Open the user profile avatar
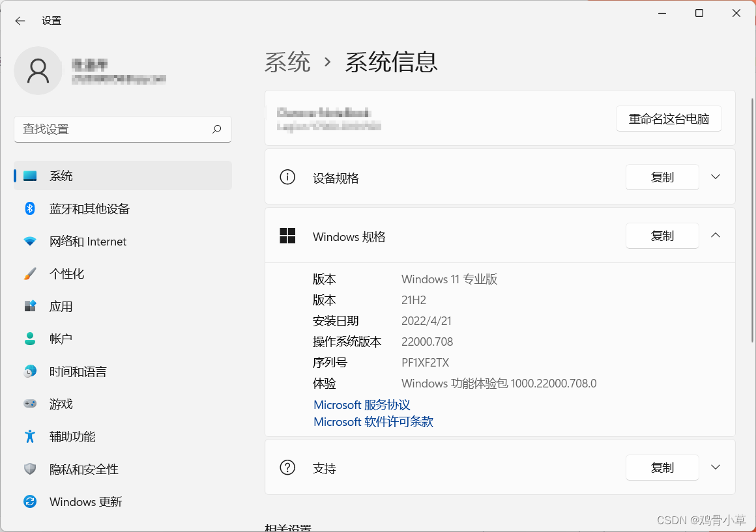 point(38,71)
